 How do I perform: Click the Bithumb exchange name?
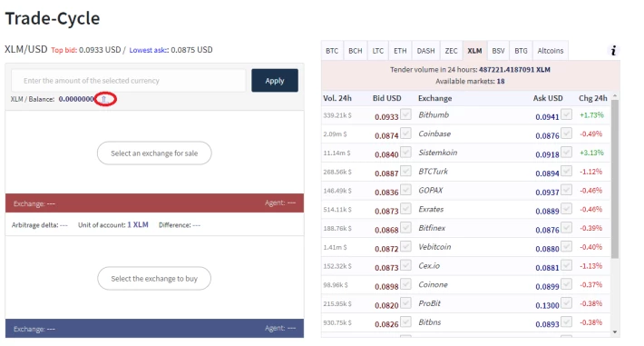click(434, 114)
